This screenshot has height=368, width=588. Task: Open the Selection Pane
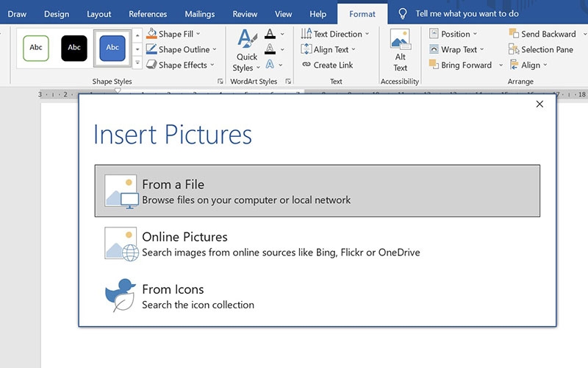pos(541,49)
